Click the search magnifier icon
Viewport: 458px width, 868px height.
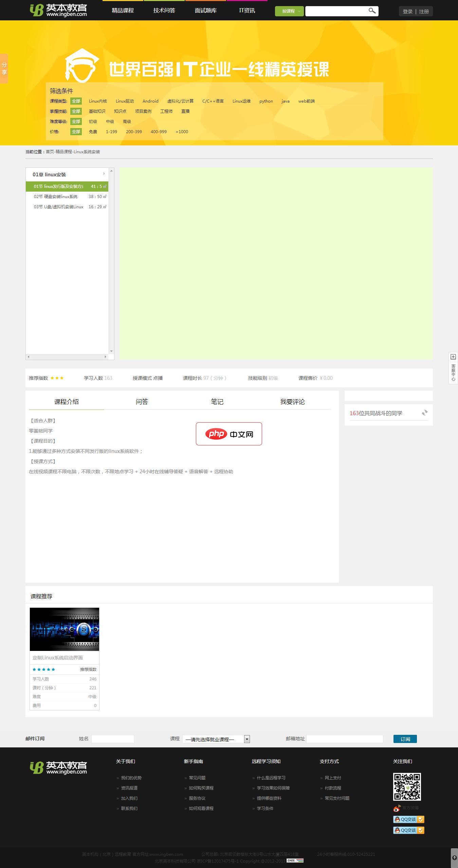[372, 11]
